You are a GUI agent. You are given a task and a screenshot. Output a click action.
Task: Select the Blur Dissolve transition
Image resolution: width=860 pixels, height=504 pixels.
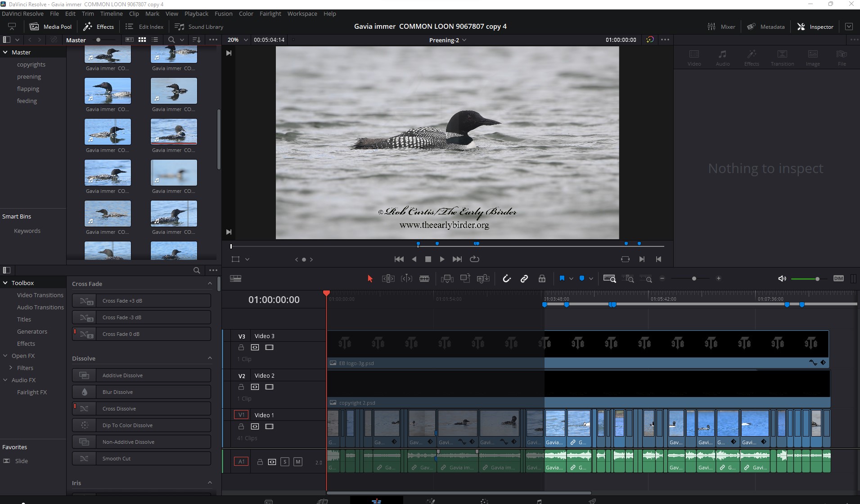[141, 392]
